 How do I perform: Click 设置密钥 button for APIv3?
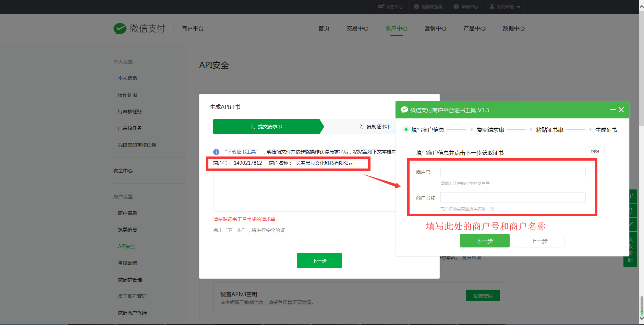pos(483,295)
